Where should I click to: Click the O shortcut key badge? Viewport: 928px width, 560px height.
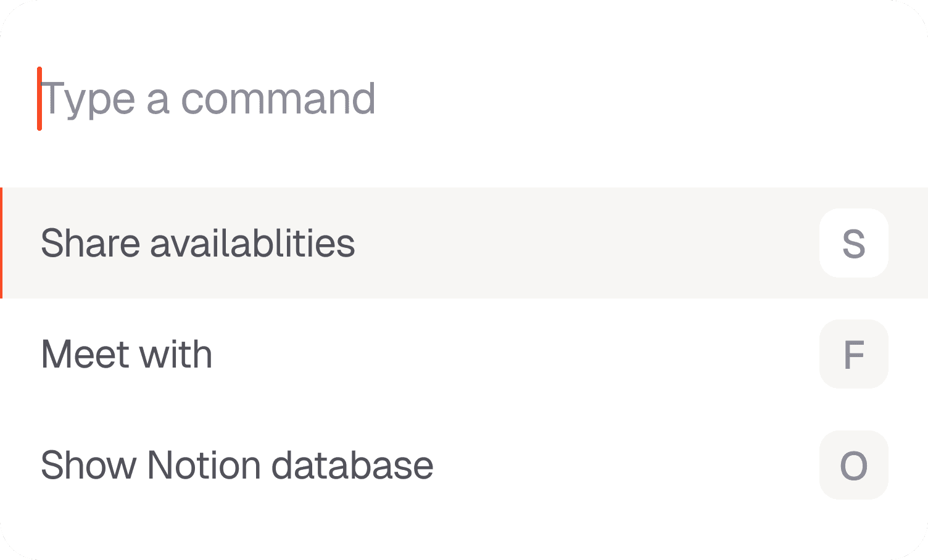[x=853, y=465]
